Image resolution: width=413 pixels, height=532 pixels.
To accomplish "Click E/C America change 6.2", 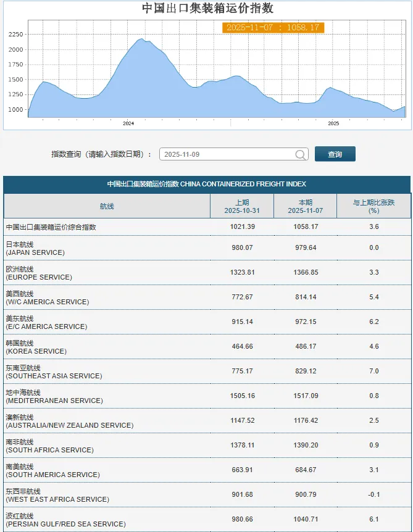I will click(x=374, y=322).
